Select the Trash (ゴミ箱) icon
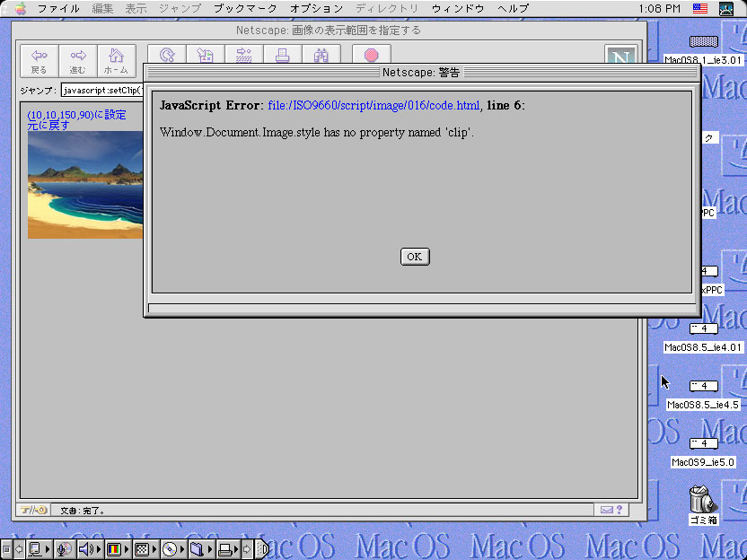Viewport: 747px width, 560px height. tap(703, 499)
